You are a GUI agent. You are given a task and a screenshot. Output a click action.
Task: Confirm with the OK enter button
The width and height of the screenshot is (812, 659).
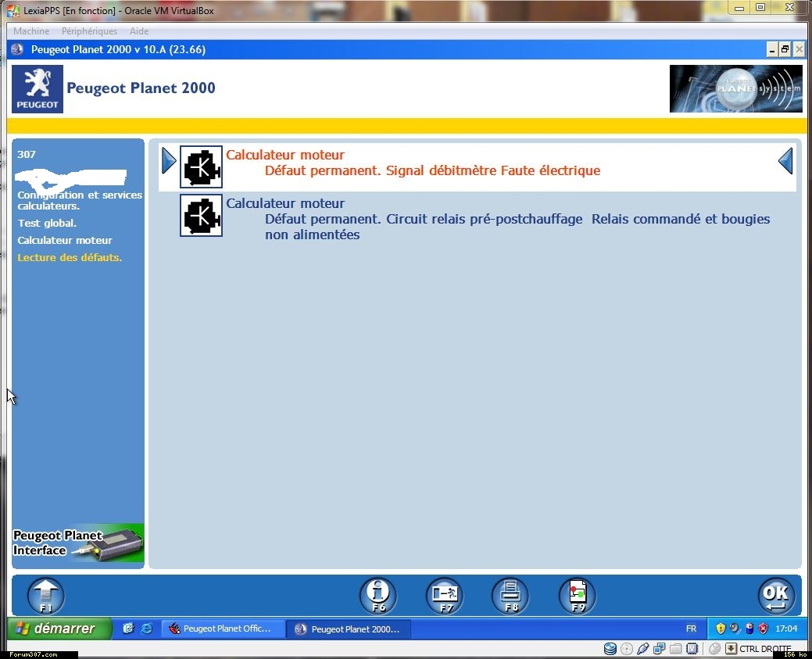[776, 596]
